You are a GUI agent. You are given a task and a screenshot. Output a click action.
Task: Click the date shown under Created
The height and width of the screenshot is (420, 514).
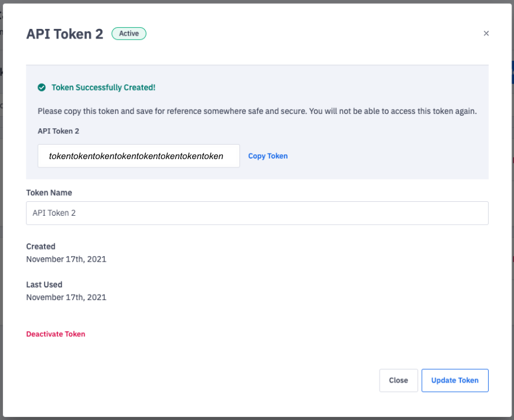66,259
